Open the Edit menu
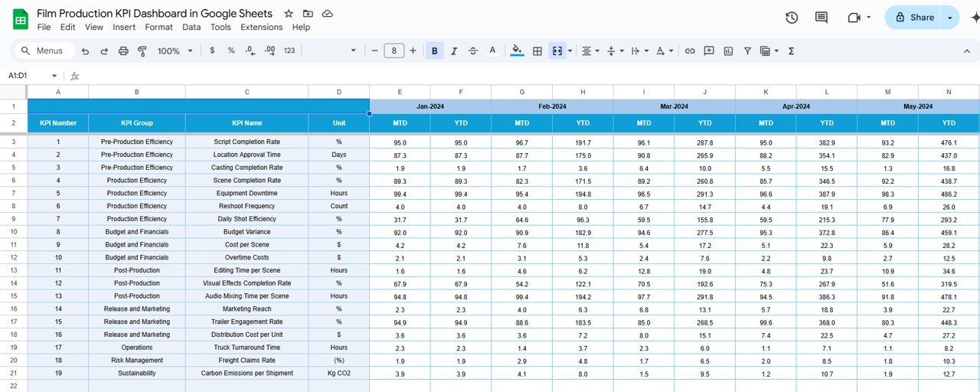Viewport: 980px width, 392px height. 67,27
